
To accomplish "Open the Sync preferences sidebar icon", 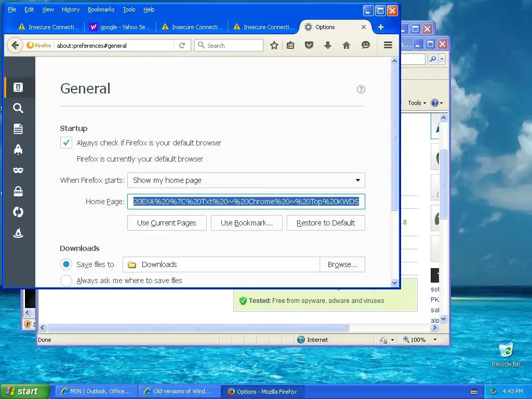I will click(18, 212).
